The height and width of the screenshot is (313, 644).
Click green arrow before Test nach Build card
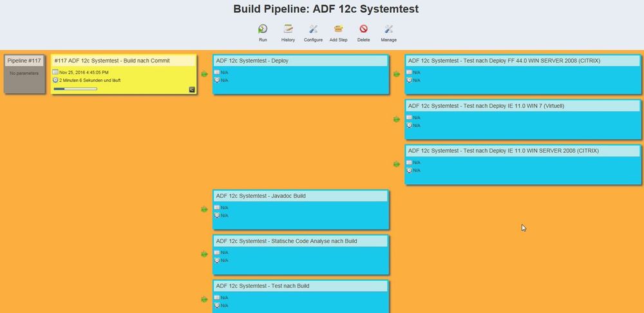pos(205,299)
